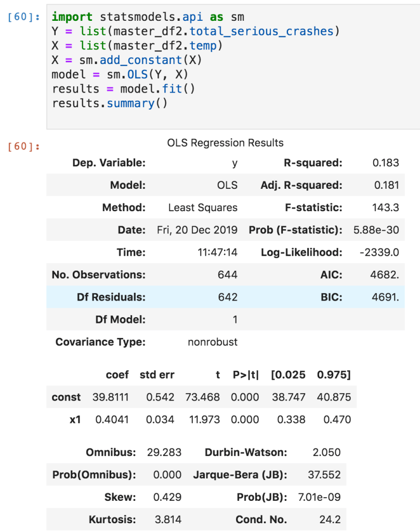
Task: Click the Prob(JB) value 7.01e-09
Action: coord(319,497)
